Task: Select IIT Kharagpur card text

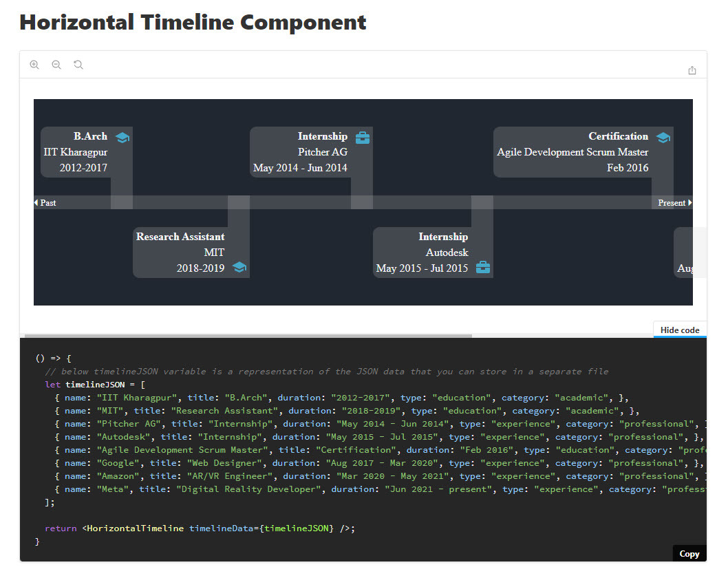Action: [75, 152]
